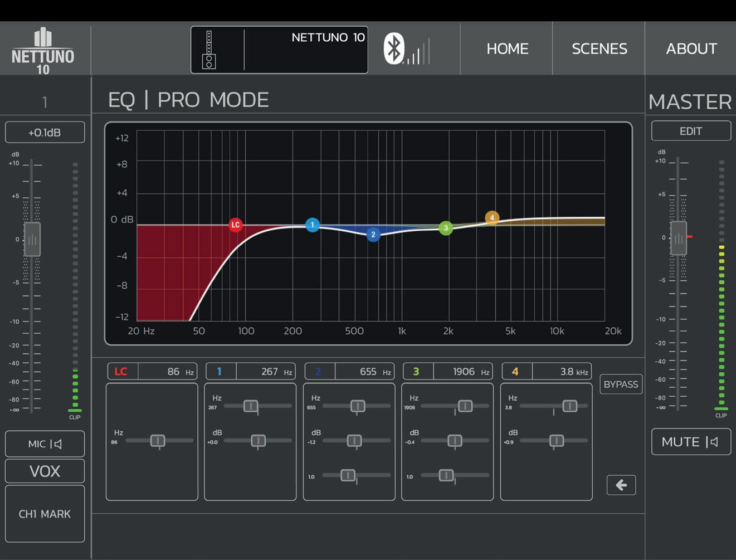This screenshot has width=736, height=560.
Task: Toggle the EQ BYPASS button
Action: (x=621, y=384)
